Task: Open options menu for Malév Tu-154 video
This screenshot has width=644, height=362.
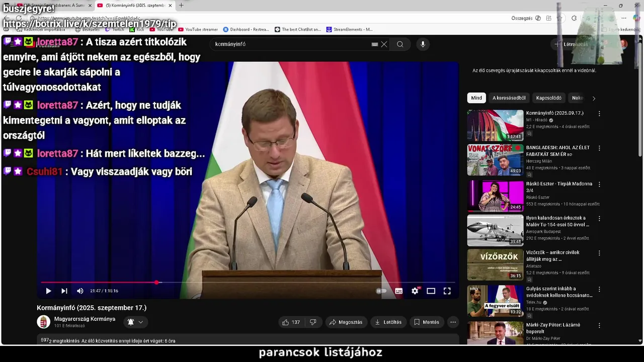Action: pyautogui.click(x=599, y=219)
